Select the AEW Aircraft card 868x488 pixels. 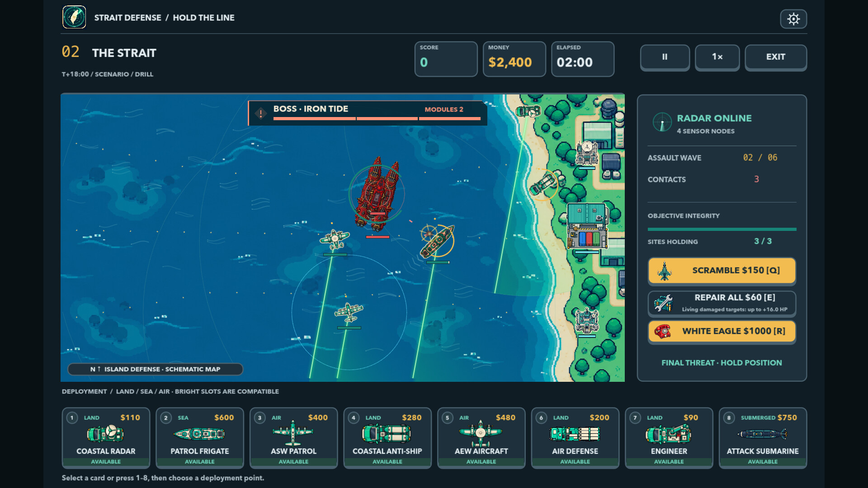pos(481,438)
